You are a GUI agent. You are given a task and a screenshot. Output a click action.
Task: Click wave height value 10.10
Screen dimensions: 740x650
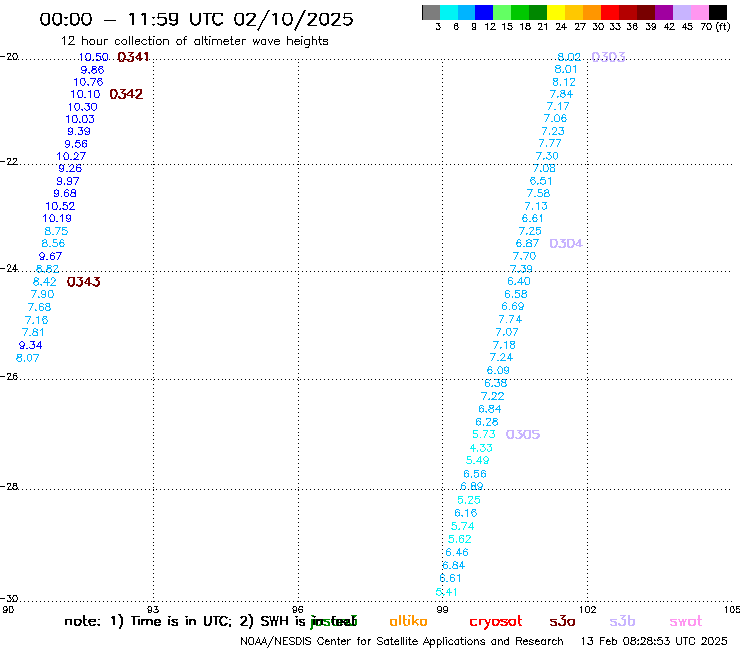point(85,94)
